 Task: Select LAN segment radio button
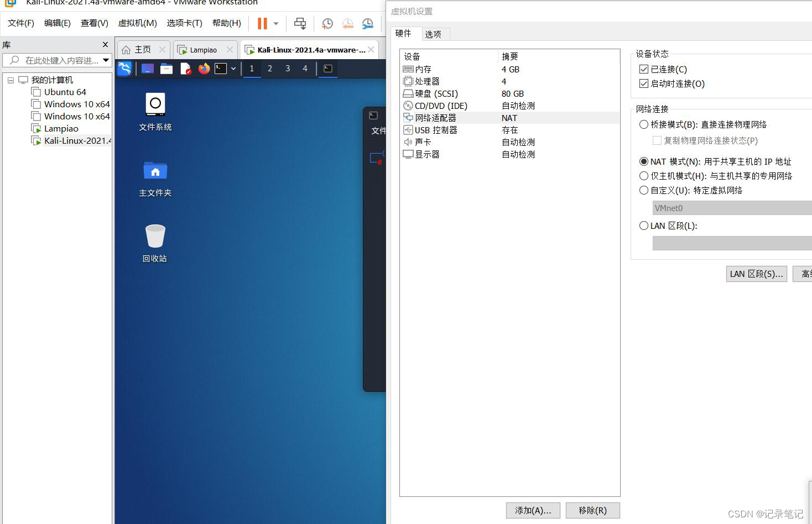(643, 226)
